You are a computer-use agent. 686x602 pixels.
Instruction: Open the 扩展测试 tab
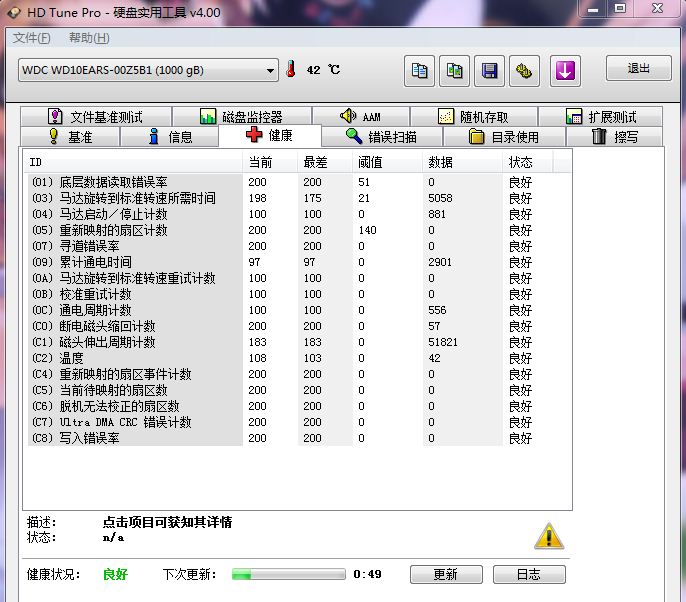tap(601, 117)
